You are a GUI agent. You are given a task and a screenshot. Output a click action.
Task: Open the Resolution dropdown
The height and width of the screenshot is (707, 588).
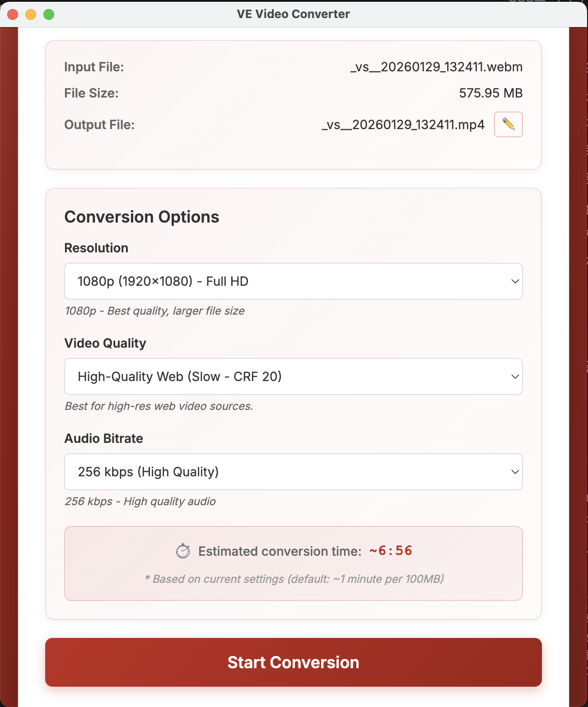[x=294, y=281]
